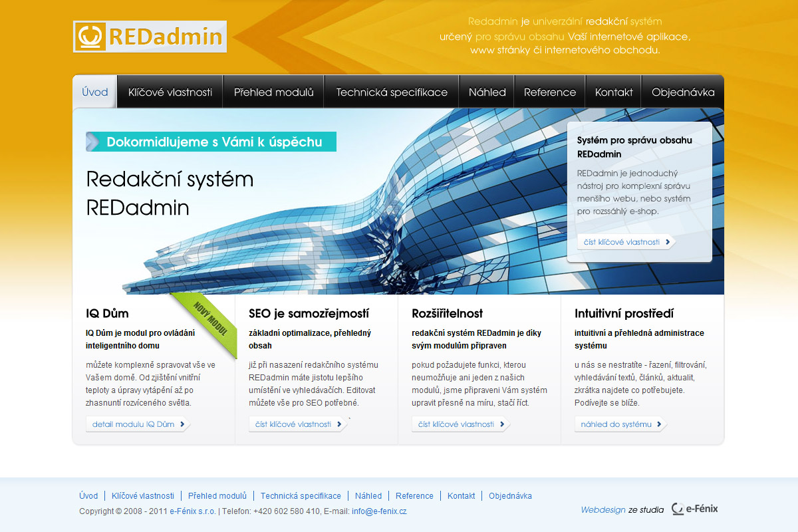This screenshot has width=798, height=532.
Task: Click the footer Úvod link
Action: click(x=88, y=496)
